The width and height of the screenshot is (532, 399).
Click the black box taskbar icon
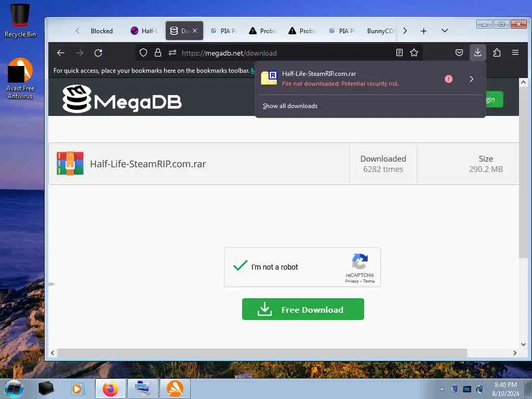46,389
